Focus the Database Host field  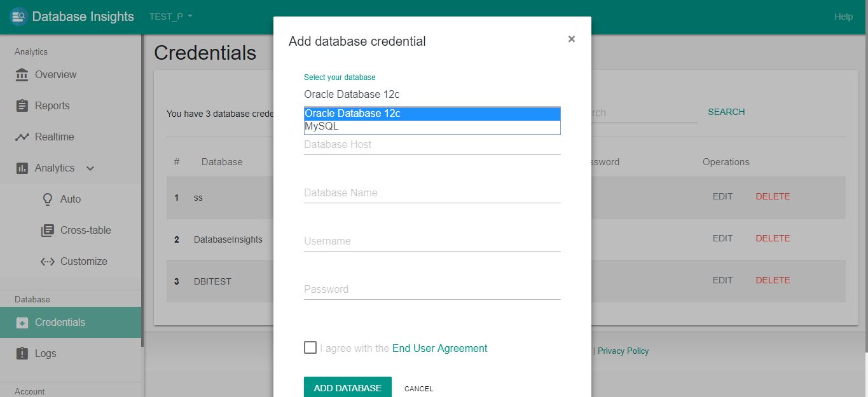tap(432, 145)
